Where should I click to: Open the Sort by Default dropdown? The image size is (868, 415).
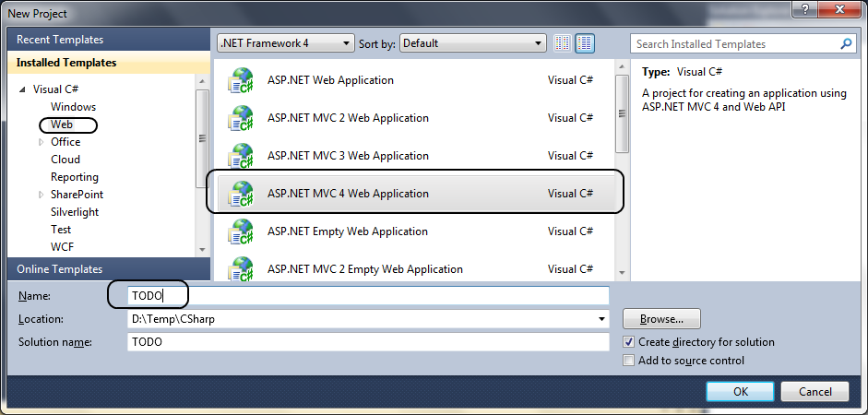[473, 43]
